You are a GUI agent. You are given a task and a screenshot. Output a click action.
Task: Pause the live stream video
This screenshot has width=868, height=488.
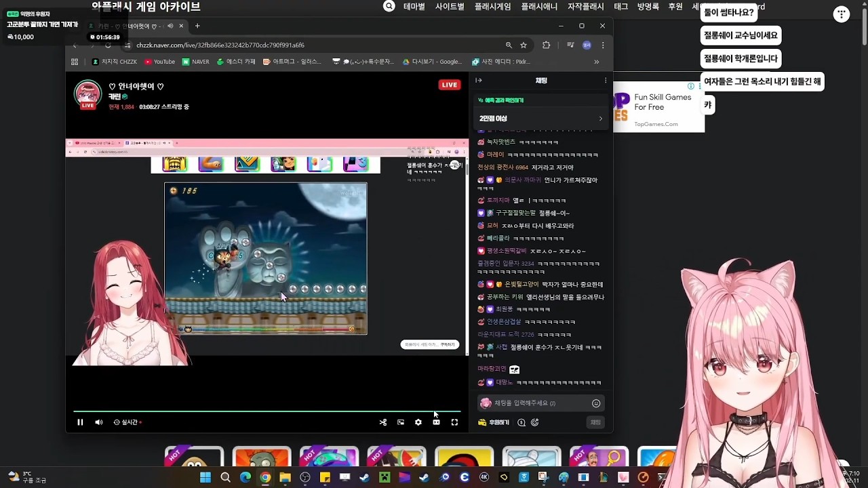point(80,422)
